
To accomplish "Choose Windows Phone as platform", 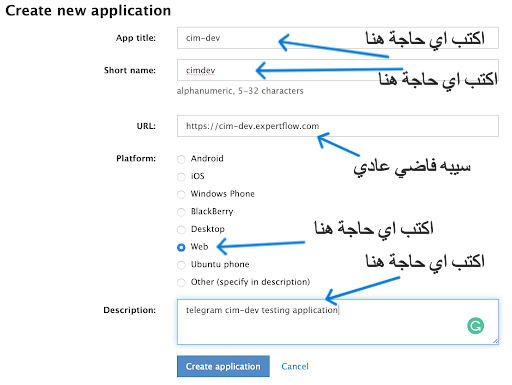I will [181, 194].
